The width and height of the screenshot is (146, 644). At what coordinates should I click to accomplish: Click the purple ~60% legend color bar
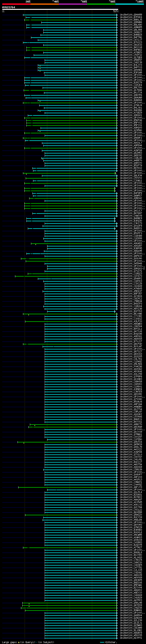(73, 4)
